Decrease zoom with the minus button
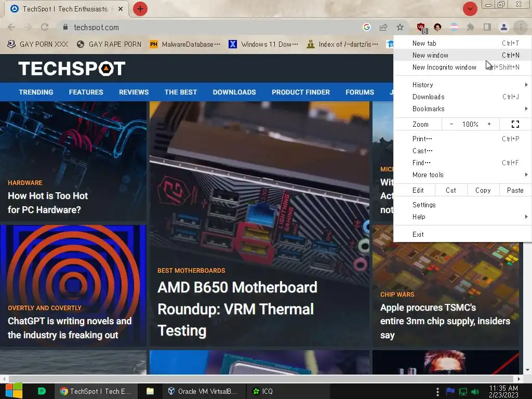This screenshot has width=532, height=399. (451, 124)
